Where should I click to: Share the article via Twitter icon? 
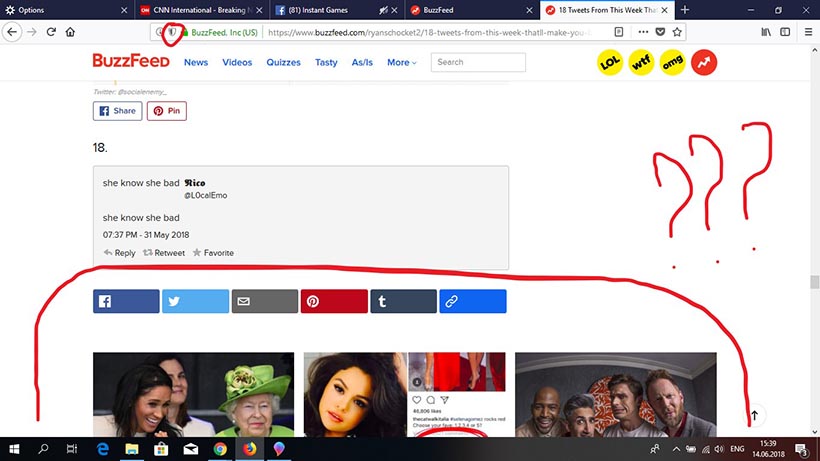tap(195, 301)
